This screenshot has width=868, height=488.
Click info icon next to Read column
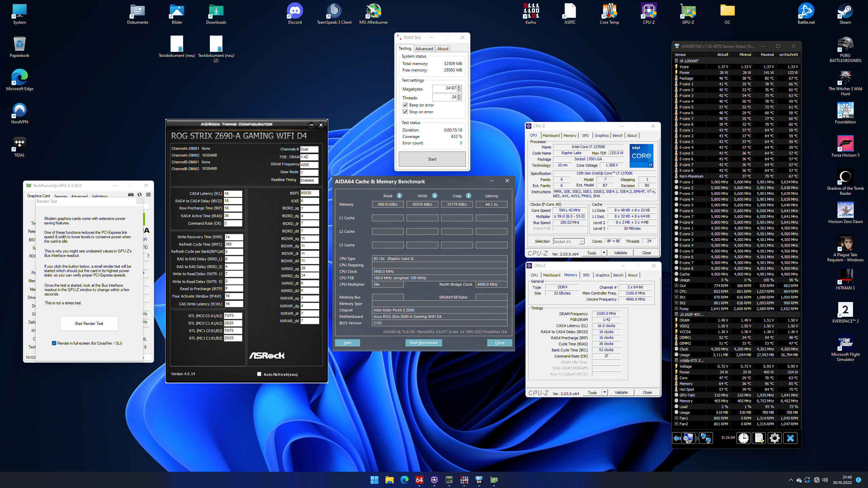[x=399, y=196]
